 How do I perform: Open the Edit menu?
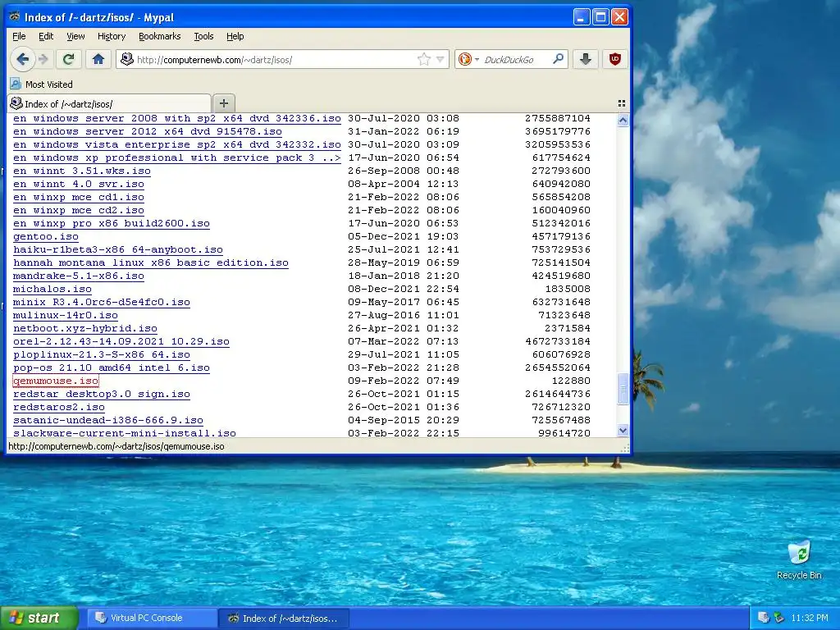tap(46, 36)
